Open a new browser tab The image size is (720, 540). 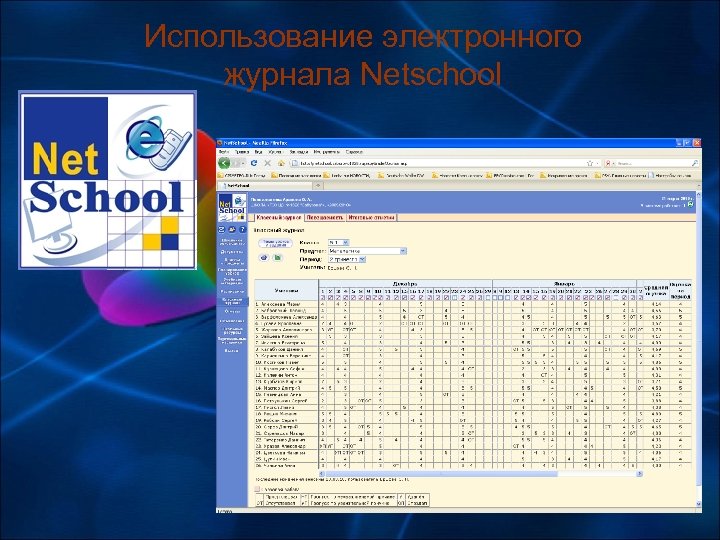pos(318,186)
